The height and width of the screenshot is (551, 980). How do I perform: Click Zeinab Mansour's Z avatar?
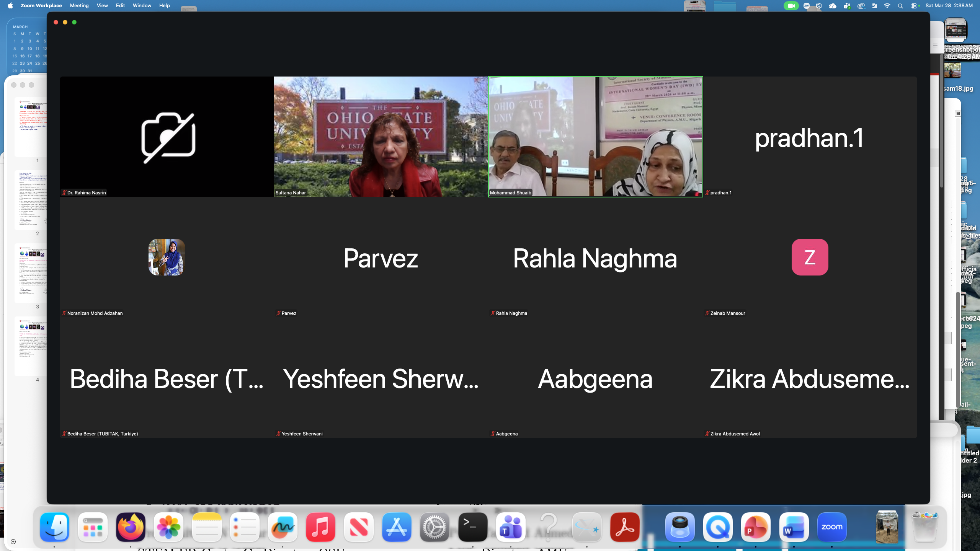[x=810, y=257]
